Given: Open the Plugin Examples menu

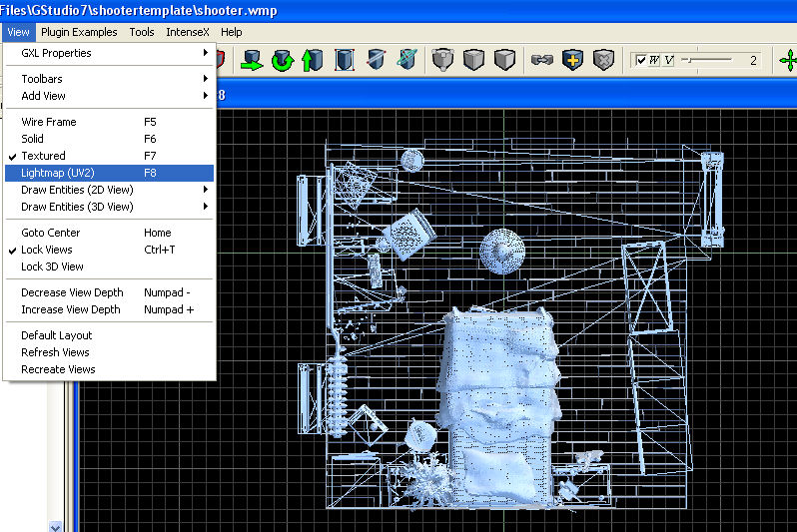Looking at the screenshot, I should pyautogui.click(x=79, y=32).
